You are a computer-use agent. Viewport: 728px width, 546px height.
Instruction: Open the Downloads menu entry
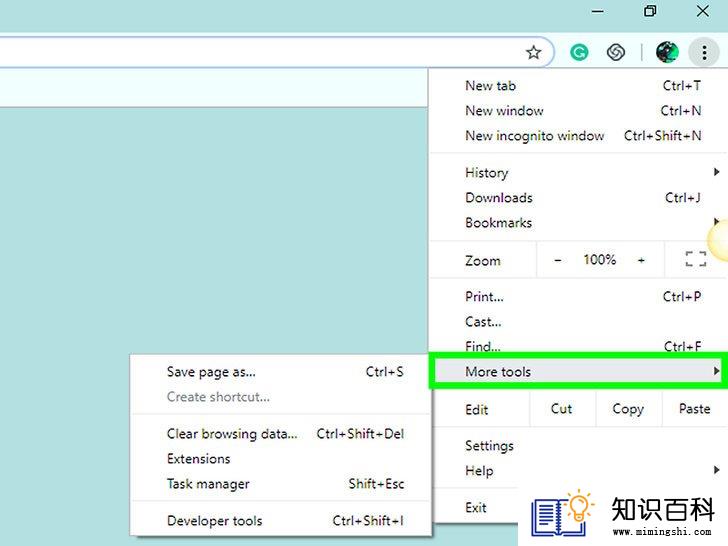(x=578, y=198)
